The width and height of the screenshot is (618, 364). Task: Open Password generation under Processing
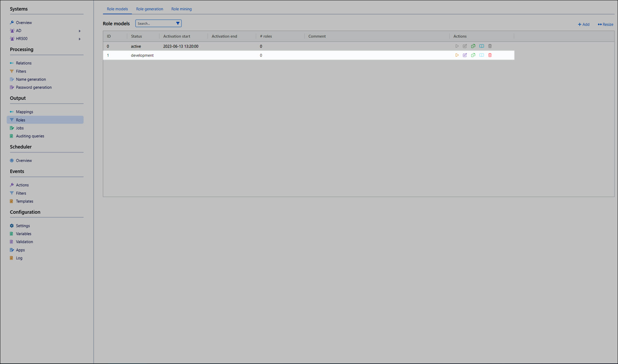33,88
